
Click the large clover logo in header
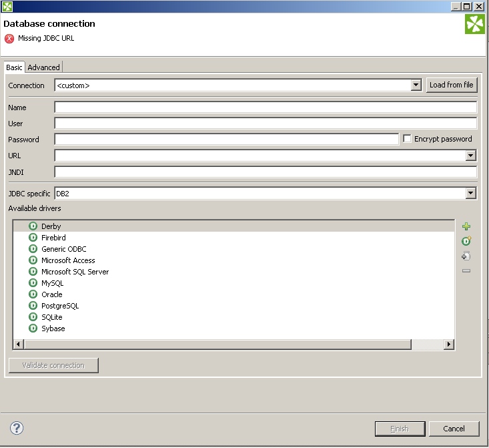(x=474, y=24)
